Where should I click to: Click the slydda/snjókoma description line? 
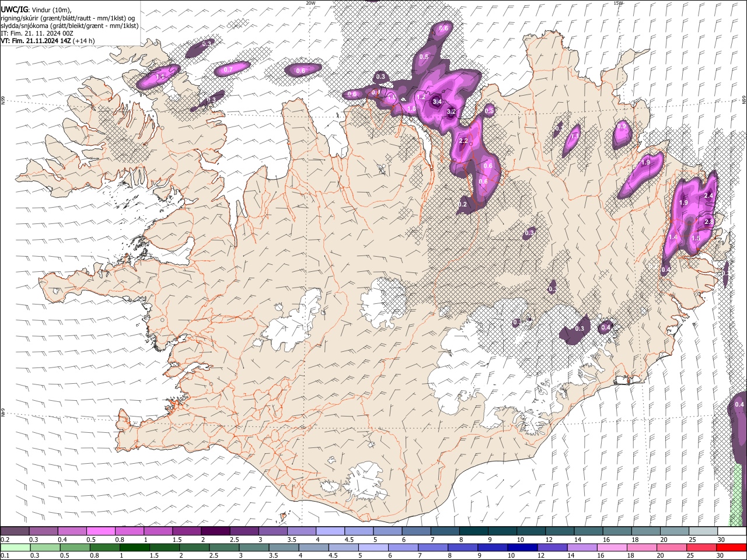coord(70,26)
